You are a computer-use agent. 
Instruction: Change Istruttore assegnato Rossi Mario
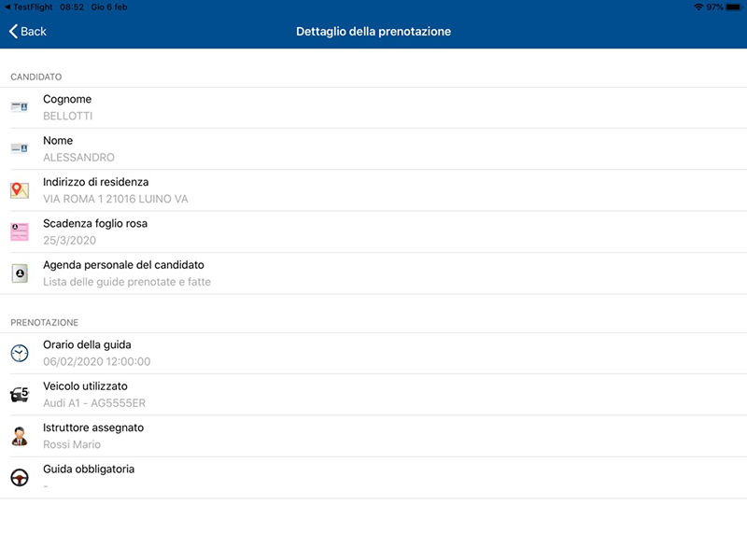(x=373, y=436)
